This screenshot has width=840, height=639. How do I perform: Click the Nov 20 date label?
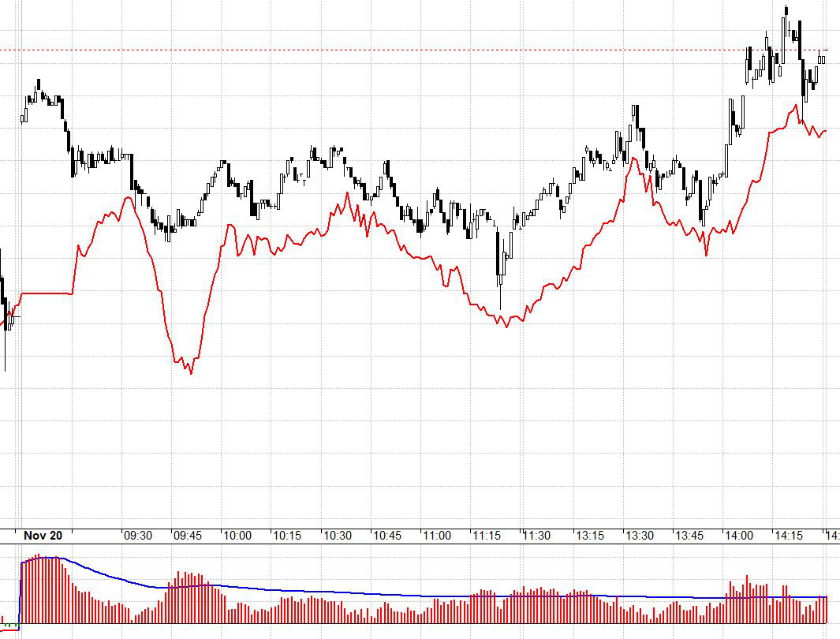coord(43,536)
